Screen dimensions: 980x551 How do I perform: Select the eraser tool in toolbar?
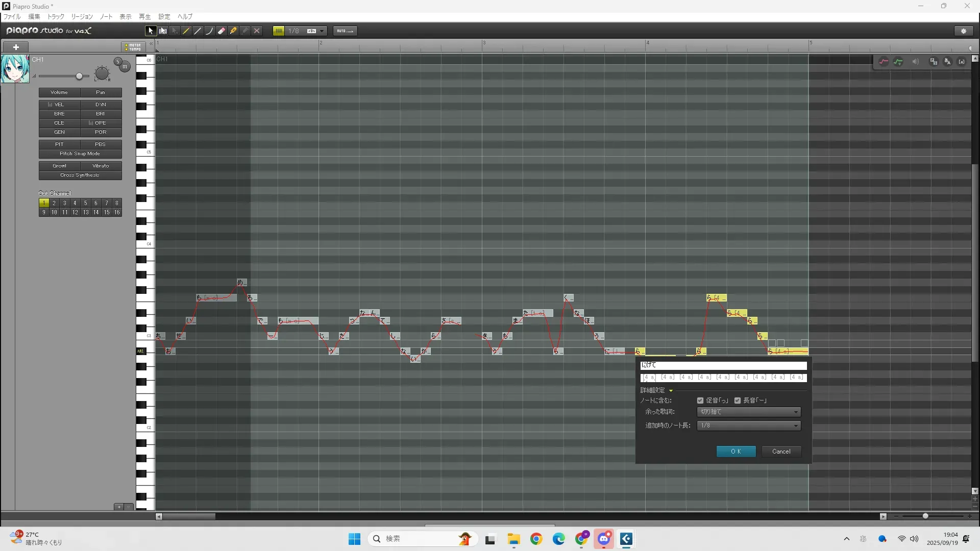tap(222, 31)
